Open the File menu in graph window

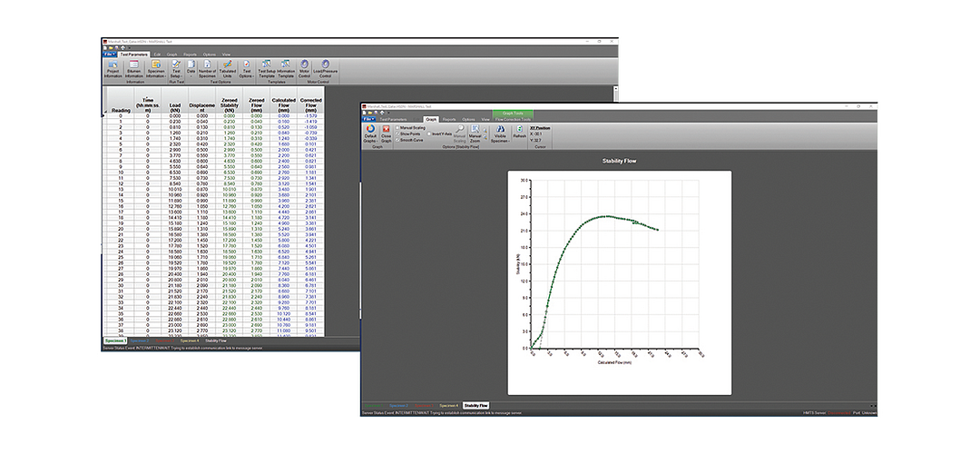coord(369,119)
